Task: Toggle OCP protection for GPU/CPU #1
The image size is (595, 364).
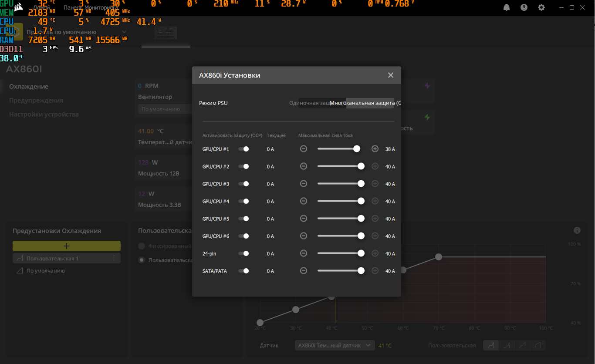Action: click(243, 149)
